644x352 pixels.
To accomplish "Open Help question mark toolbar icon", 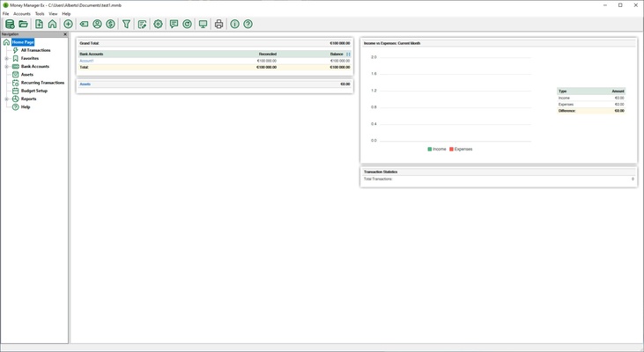I will click(x=248, y=25).
